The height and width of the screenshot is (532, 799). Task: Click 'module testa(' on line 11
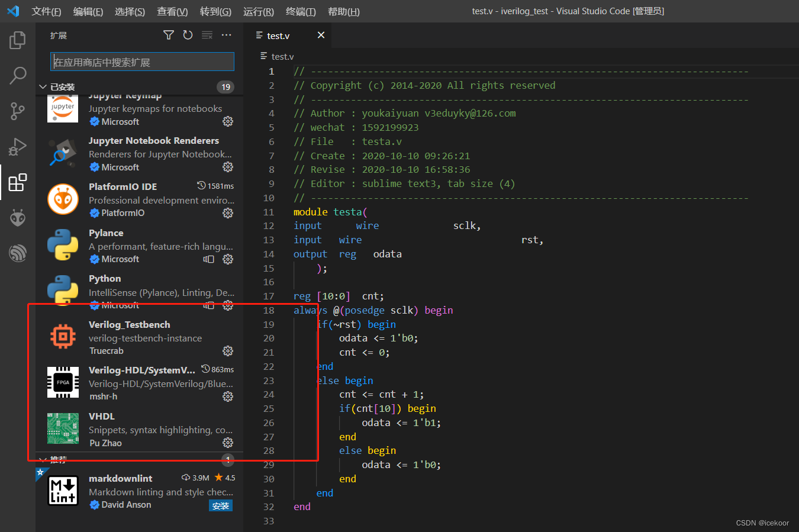330,212
